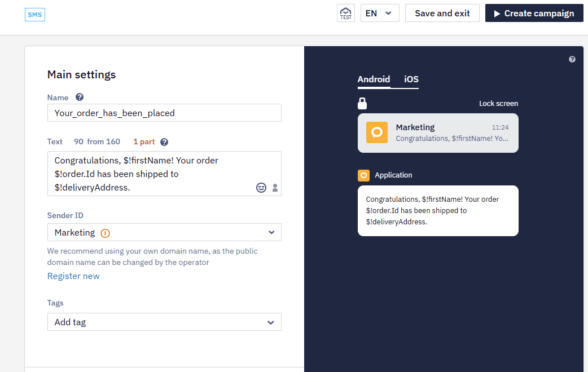Screen dimensions: 588x372
Task: Click the 'Tags' field label
Action: pyautogui.click(x=55, y=303)
